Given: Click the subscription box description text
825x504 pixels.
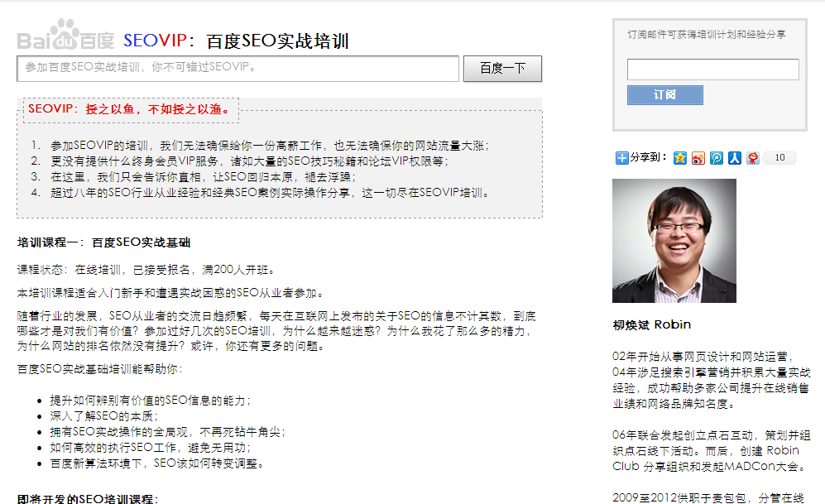Looking at the screenshot, I should pyautogui.click(x=706, y=35).
